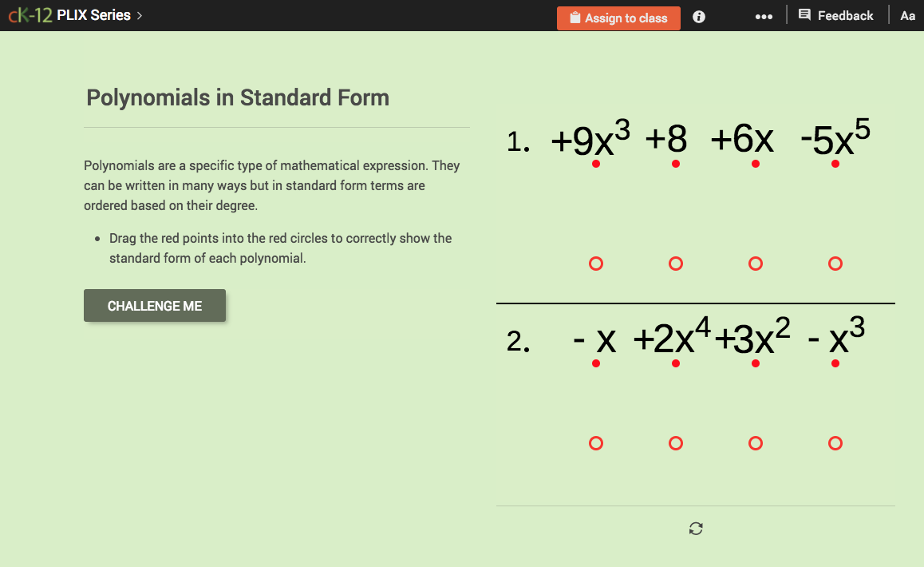Click the red point under - x
Screen dimensions: 924x567
point(596,363)
